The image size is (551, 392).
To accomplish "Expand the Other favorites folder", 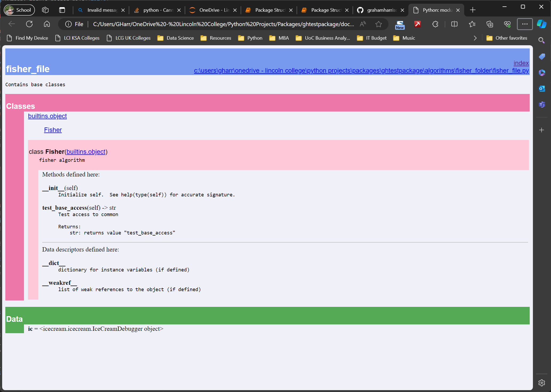I will click(x=507, y=38).
